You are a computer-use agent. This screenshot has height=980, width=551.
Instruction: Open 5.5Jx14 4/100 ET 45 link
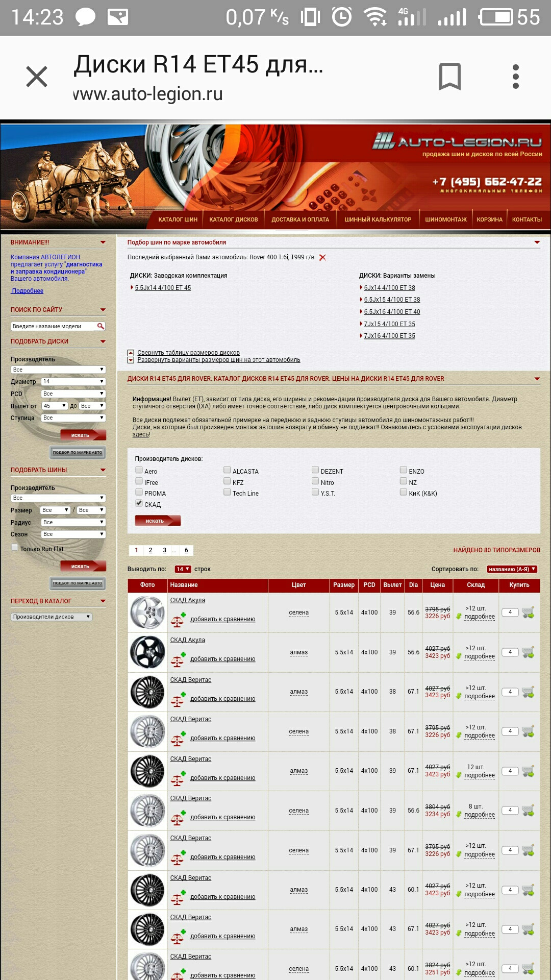click(163, 288)
